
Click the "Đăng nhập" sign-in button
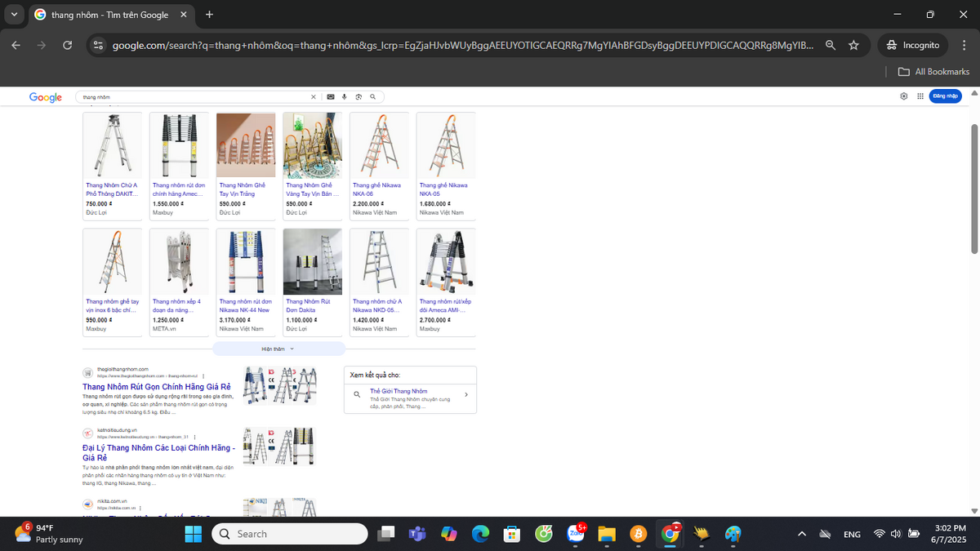point(944,96)
